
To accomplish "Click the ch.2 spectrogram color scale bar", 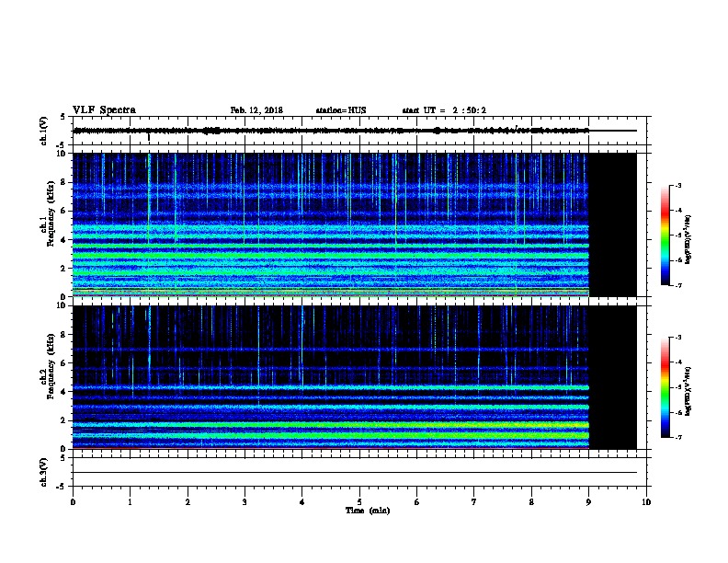I will (x=665, y=387).
